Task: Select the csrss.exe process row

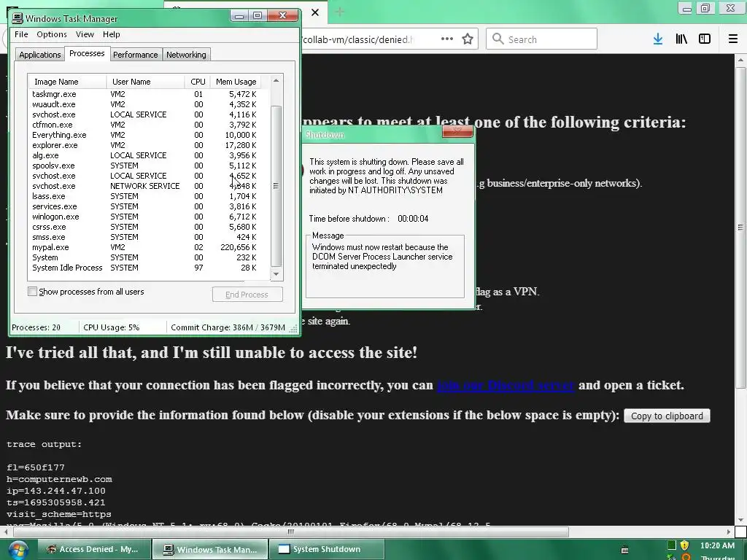Action: pyautogui.click(x=149, y=227)
